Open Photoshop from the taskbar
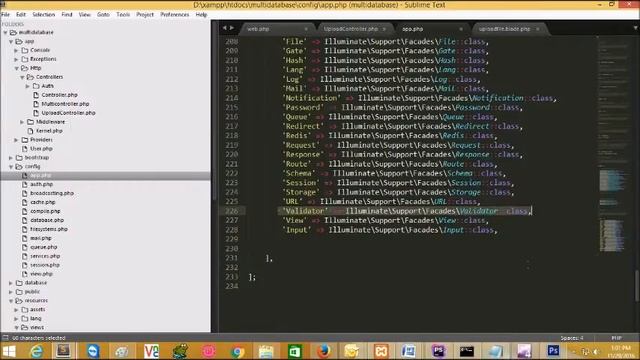The width and height of the screenshot is (640, 360). point(553,351)
